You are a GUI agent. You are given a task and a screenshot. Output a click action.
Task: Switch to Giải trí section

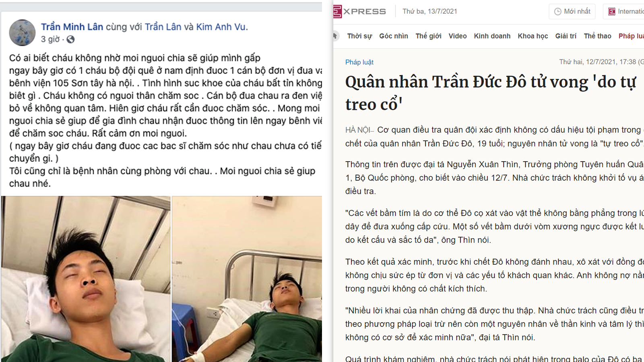click(566, 36)
